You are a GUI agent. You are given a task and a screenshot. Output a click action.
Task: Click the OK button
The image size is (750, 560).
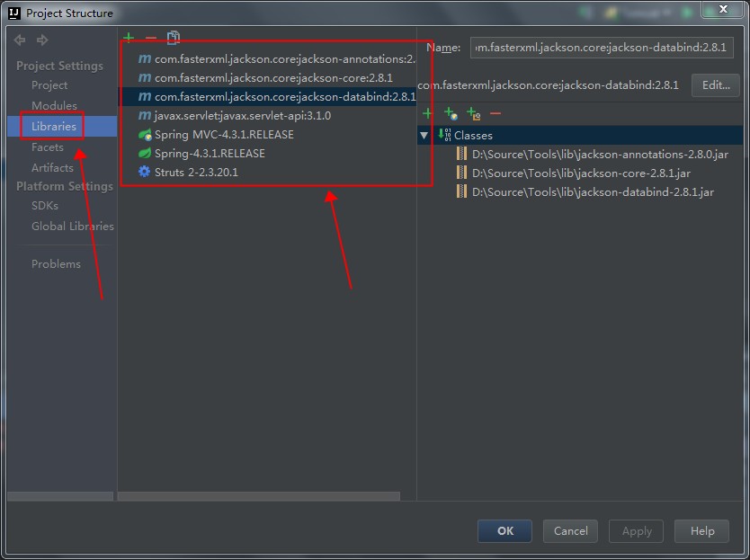tap(504, 531)
